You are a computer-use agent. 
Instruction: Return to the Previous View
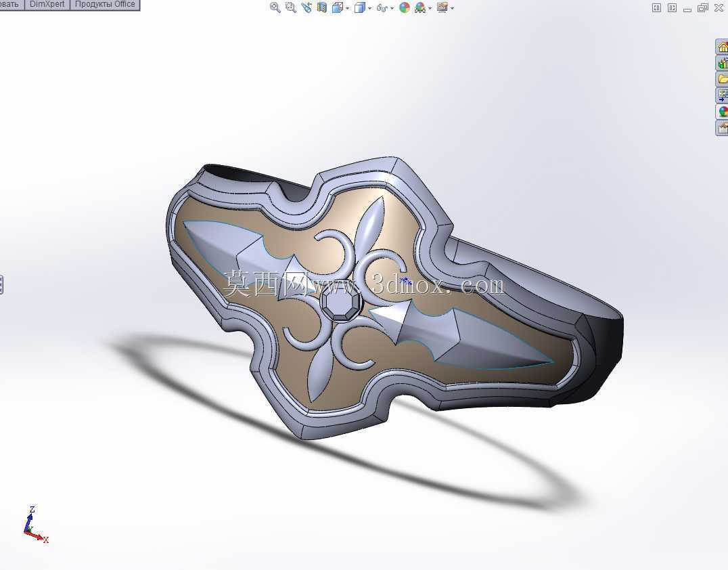click(306, 7)
